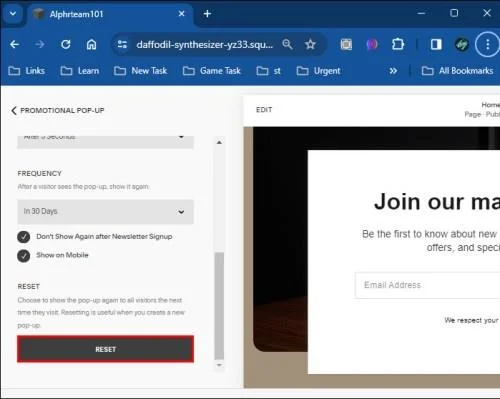Viewport: 500px width, 399px height.
Task: Bookmark this page with star icon
Action: (310, 44)
